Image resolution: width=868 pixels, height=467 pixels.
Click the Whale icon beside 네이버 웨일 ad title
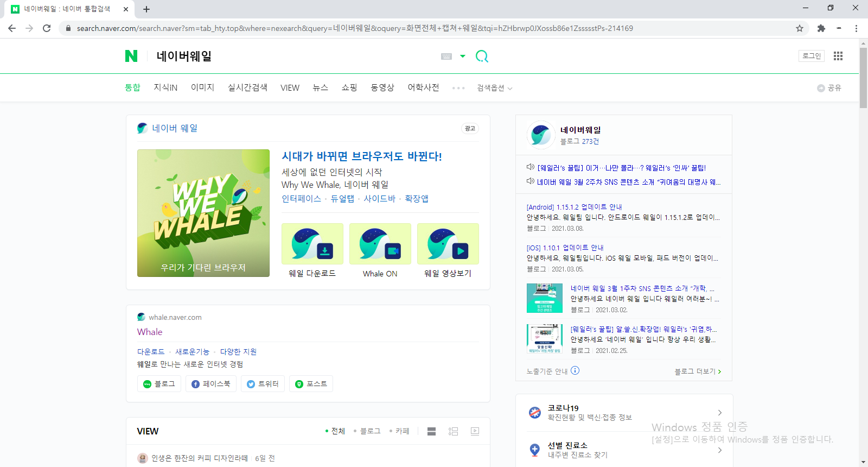click(x=142, y=128)
